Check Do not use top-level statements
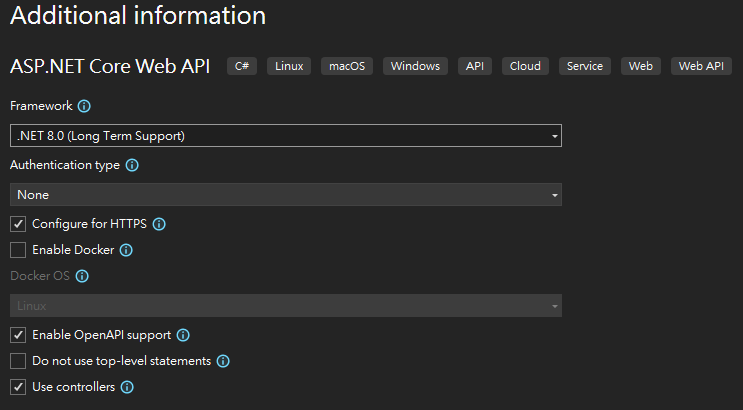Image resolution: width=743 pixels, height=410 pixels. 18,361
